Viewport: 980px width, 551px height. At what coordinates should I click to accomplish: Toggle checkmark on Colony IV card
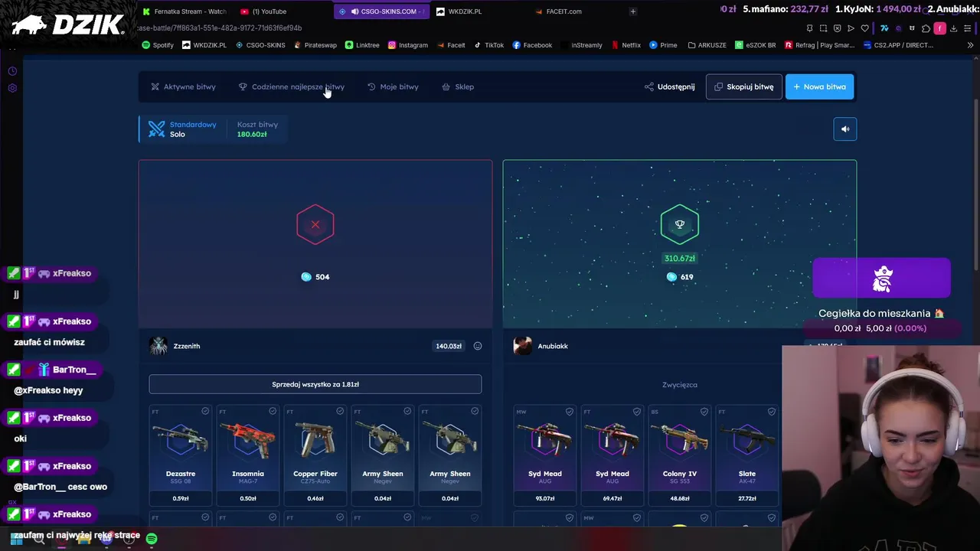point(704,412)
